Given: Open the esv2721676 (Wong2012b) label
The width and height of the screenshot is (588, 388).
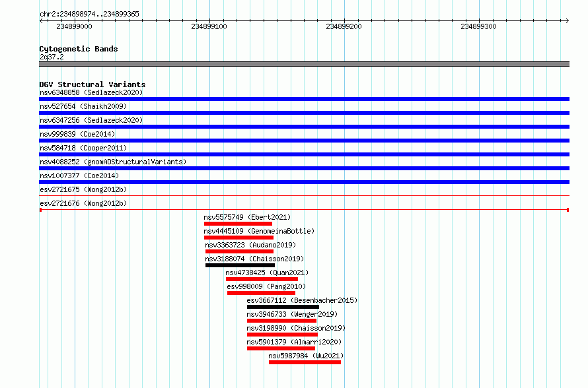Looking at the screenshot, I should click(x=83, y=203).
